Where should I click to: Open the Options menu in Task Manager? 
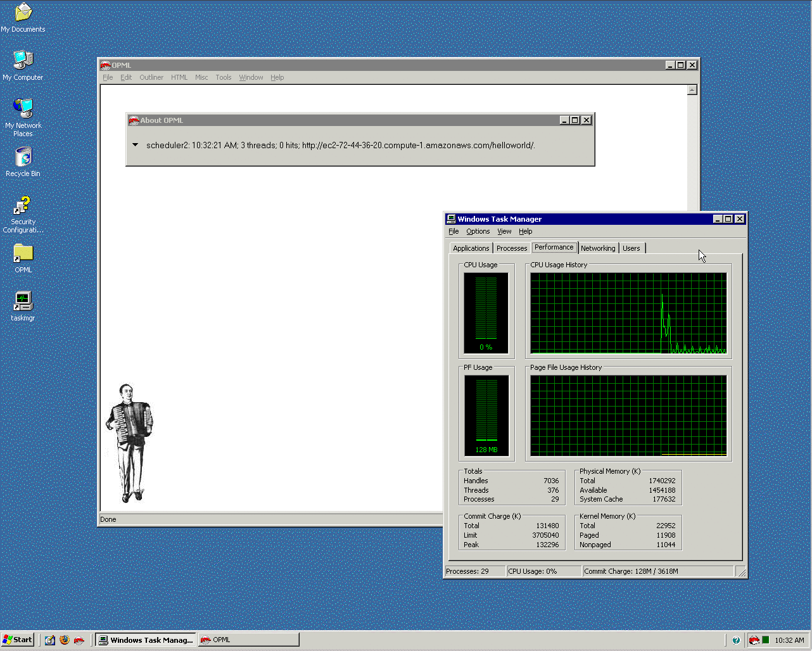pos(478,231)
